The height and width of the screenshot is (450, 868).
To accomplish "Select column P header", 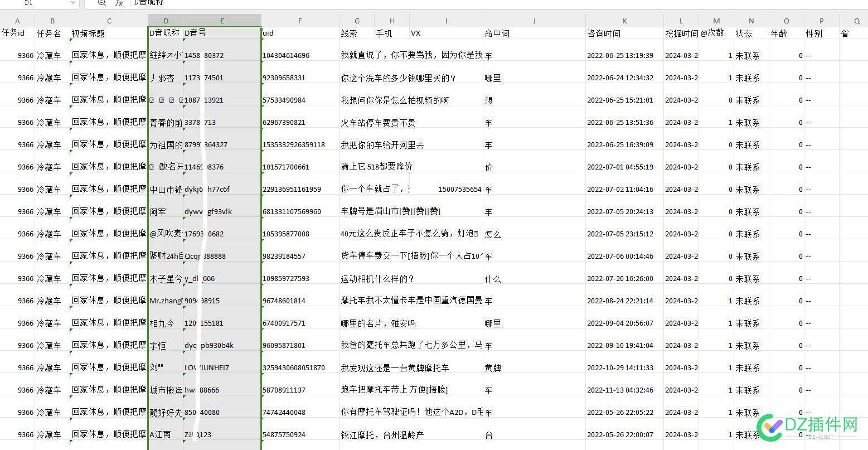I will tap(822, 21).
